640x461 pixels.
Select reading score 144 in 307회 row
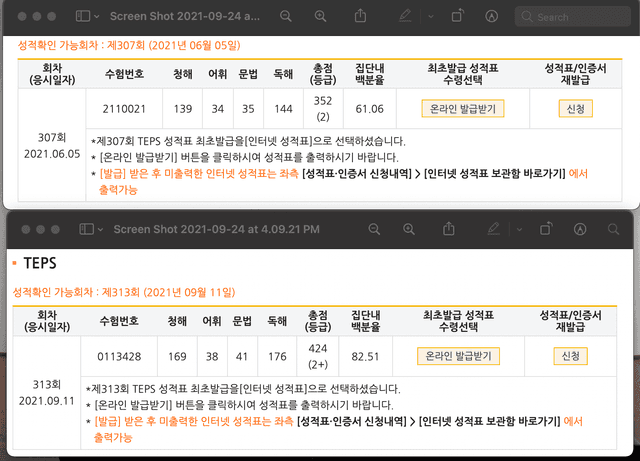[283, 109]
